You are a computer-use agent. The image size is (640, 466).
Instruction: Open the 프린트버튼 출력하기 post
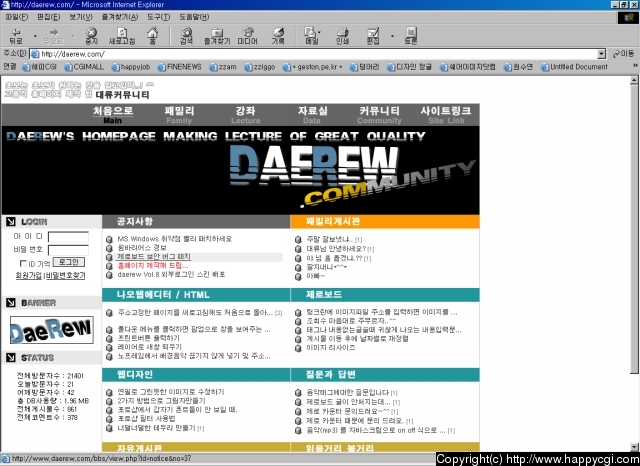(x=149, y=338)
